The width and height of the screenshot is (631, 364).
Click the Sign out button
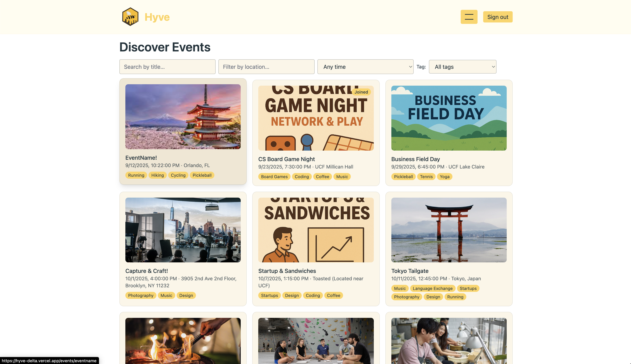(497, 17)
